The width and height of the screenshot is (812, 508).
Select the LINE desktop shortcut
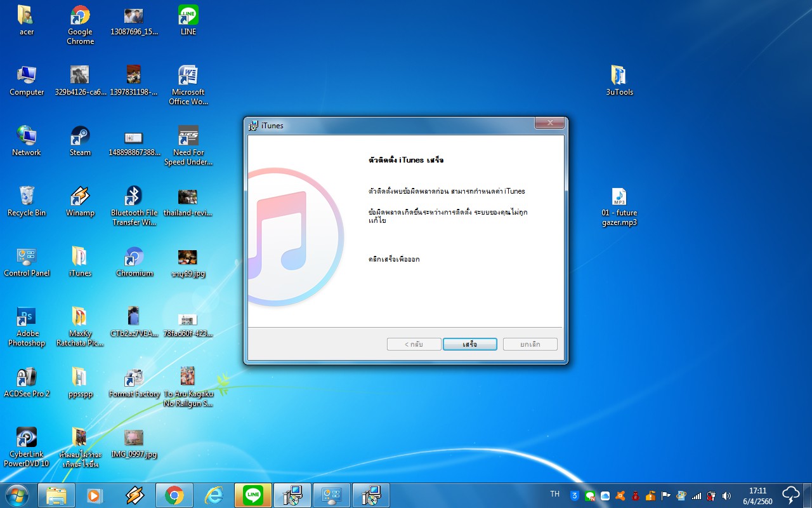(x=188, y=20)
